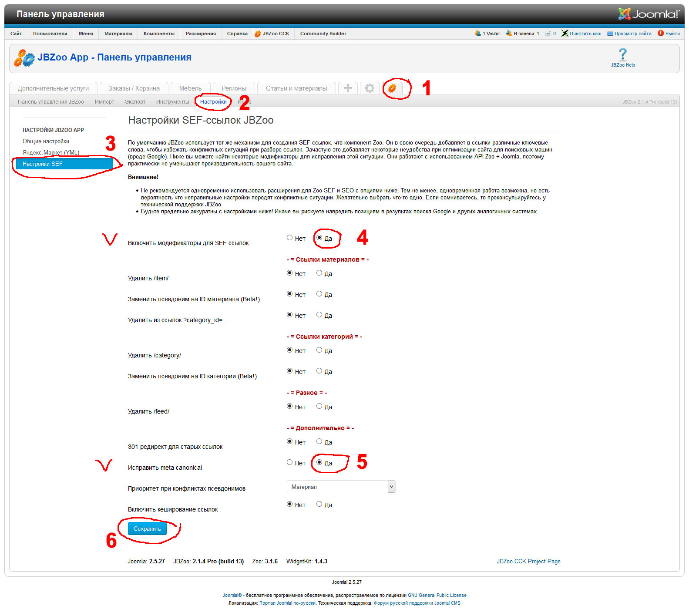Click the Очистить кэш icon
The width and height of the screenshot is (689, 616).
[565, 34]
